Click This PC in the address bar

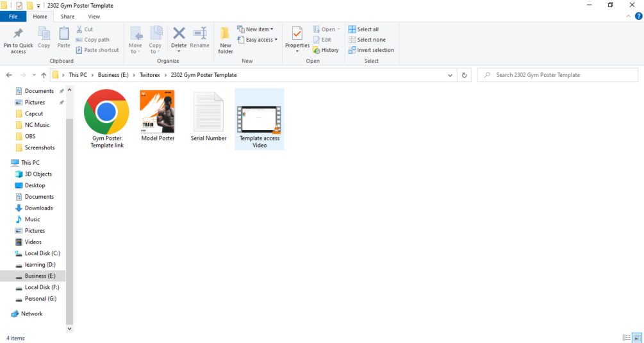click(x=78, y=75)
